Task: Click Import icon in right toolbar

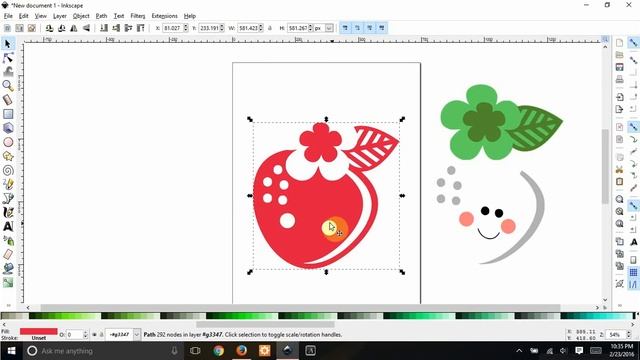Action: click(x=620, y=97)
